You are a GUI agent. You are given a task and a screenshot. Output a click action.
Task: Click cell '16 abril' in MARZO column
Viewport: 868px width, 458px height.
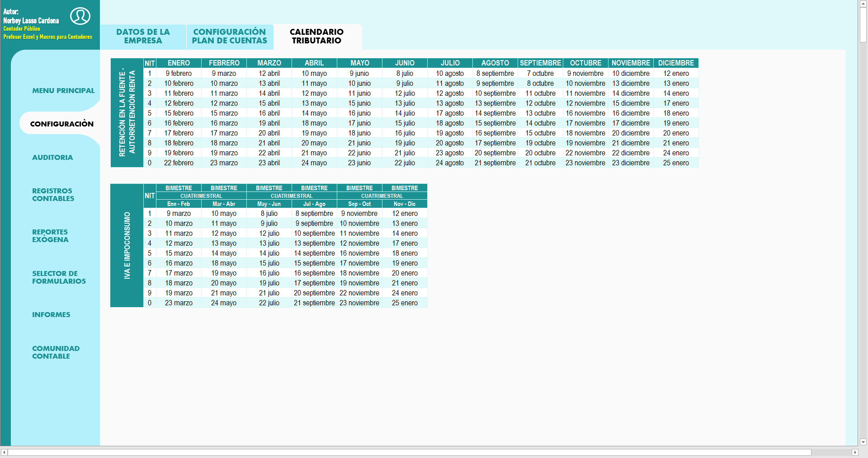pyautogui.click(x=269, y=113)
